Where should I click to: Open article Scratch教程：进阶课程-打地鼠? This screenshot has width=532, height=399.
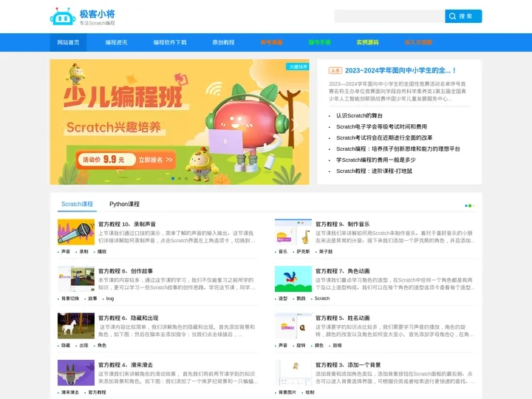coord(374,171)
